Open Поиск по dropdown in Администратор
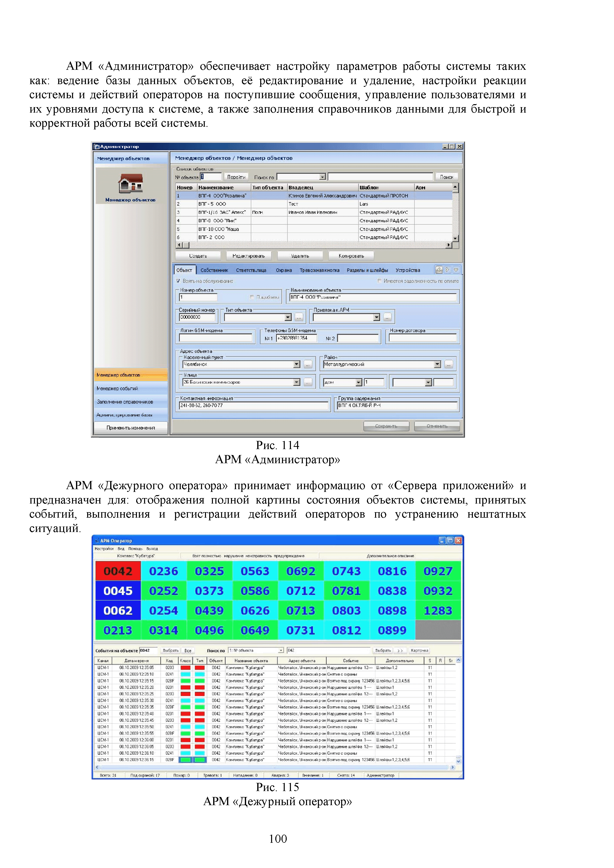This screenshot has height=868, width=614. coord(322,177)
